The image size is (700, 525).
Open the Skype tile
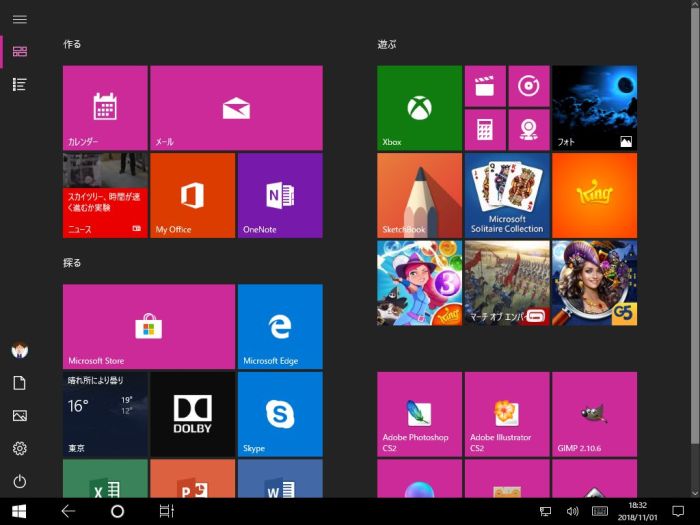280,413
